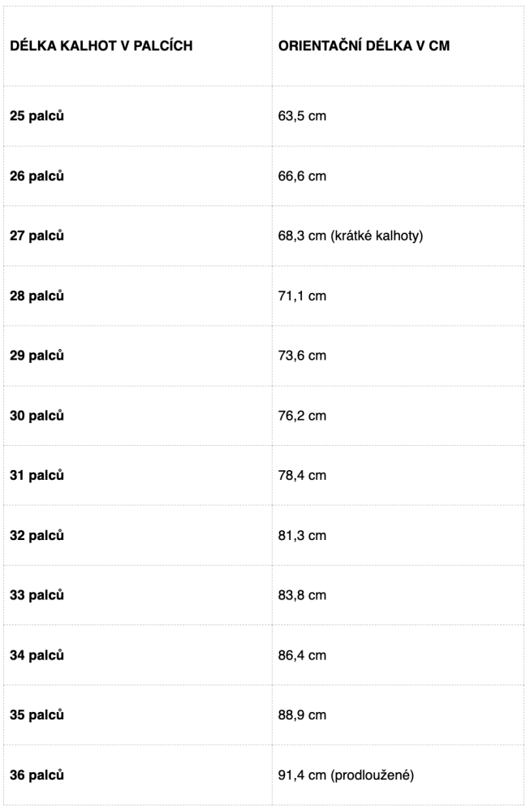This screenshot has height=812, width=530.
Task: Click the '76,2 cm' cell
Action: point(303,416)
